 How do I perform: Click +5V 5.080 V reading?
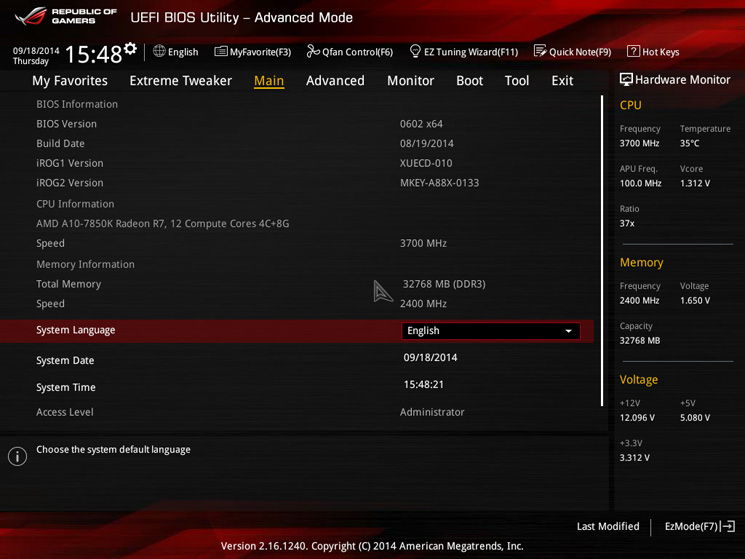[695, 418]
